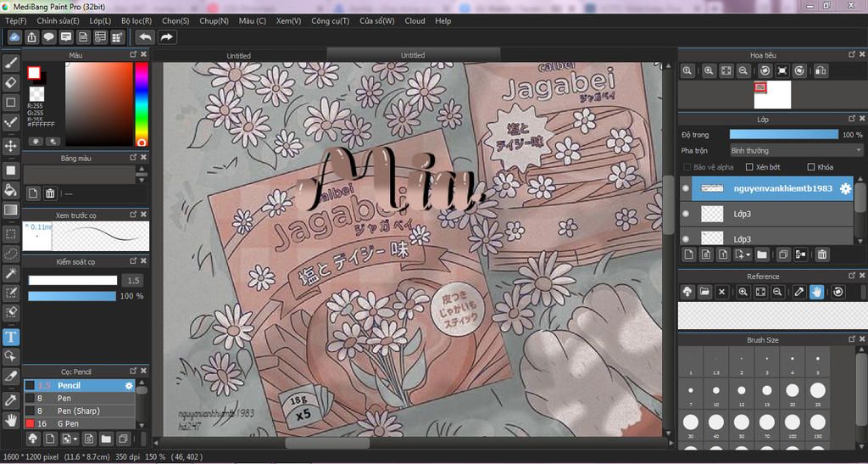
Task: Toggle the eyedropper in Reference panel
Action: (798, 292)
